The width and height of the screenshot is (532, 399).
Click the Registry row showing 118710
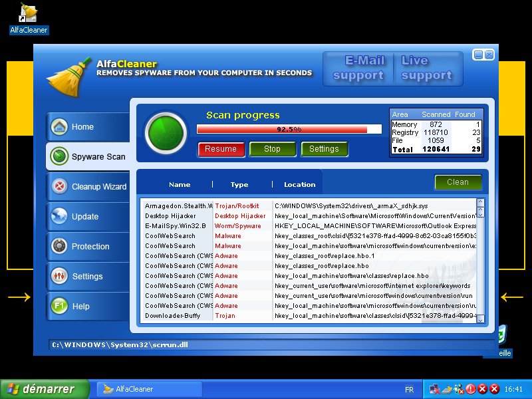click(436, 132)
